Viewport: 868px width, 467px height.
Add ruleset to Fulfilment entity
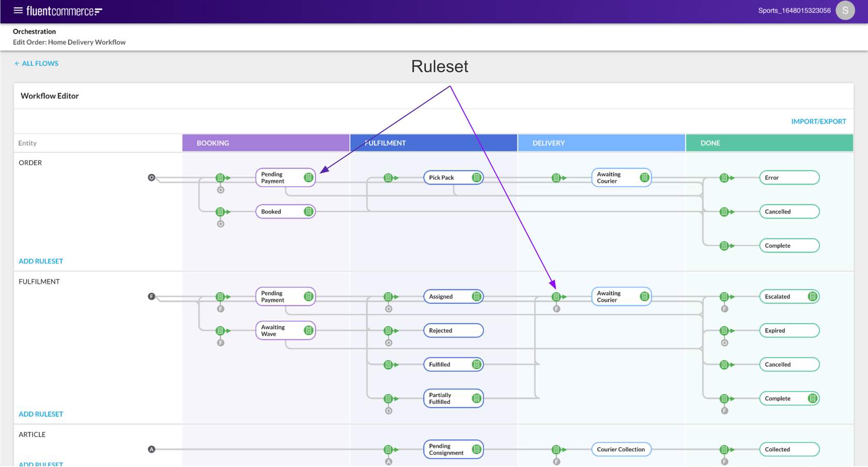tap(41, 414)
